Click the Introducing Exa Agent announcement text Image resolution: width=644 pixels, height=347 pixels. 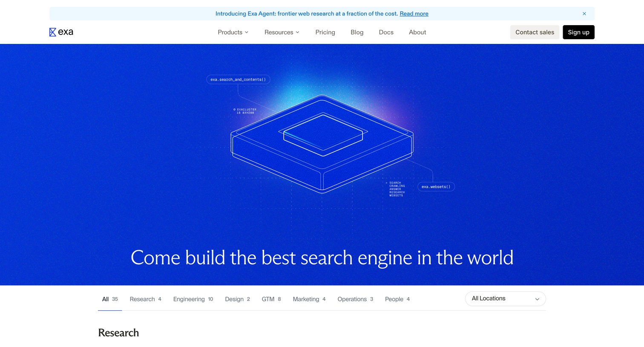(307, 14)
